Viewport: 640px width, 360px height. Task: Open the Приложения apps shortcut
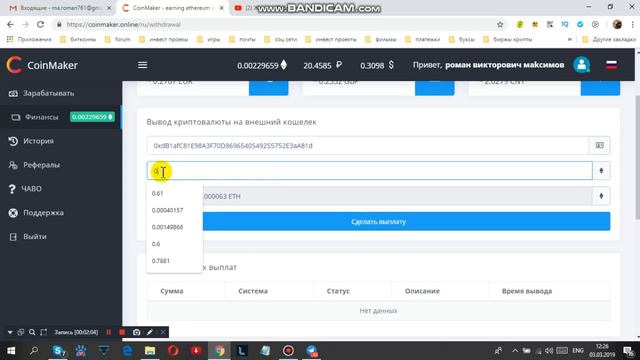pos(29,40)
